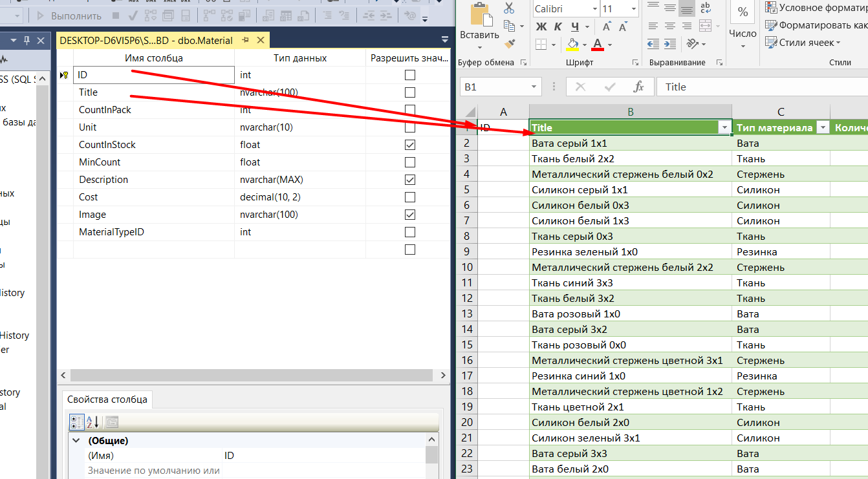This screenshot has width=868, height=479.
Task: Click the percent number format icon
Action: click(743, 12)
